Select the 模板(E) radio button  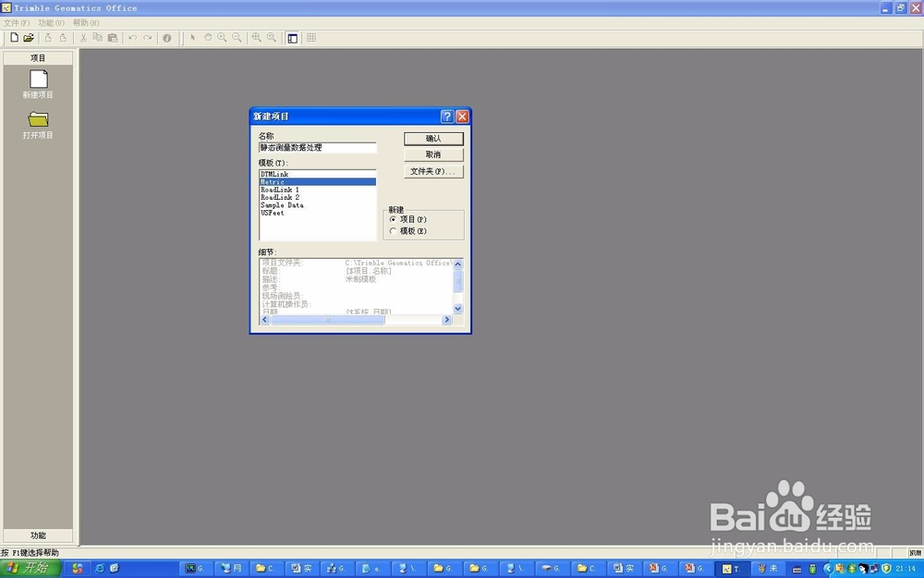(393, 231)
